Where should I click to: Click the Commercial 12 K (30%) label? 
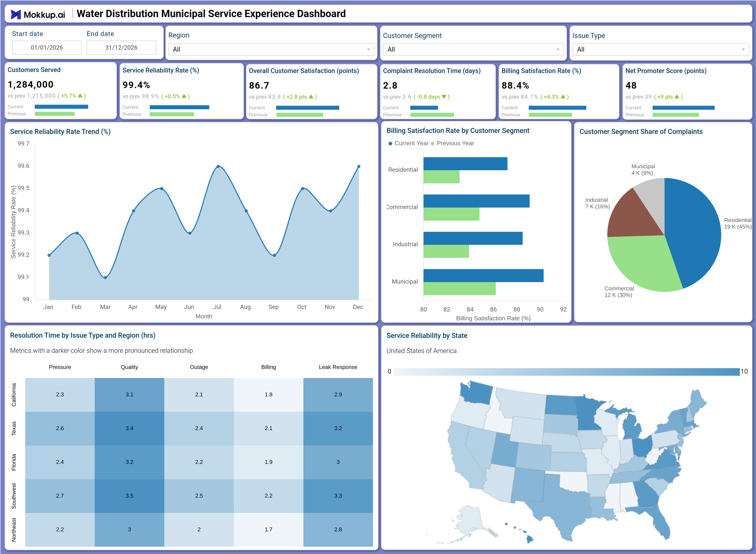coord(619,292)
